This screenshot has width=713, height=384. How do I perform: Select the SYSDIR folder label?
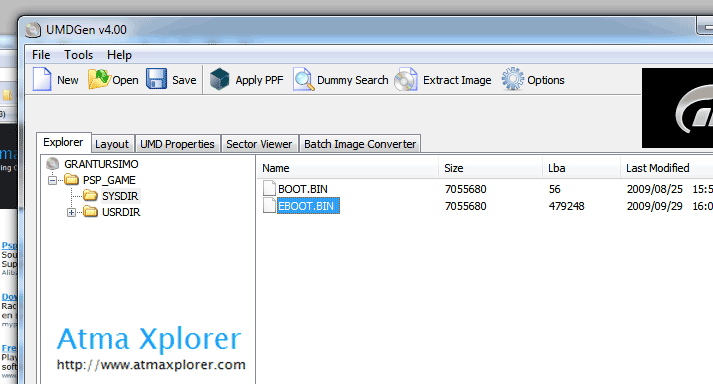[120, 196]
